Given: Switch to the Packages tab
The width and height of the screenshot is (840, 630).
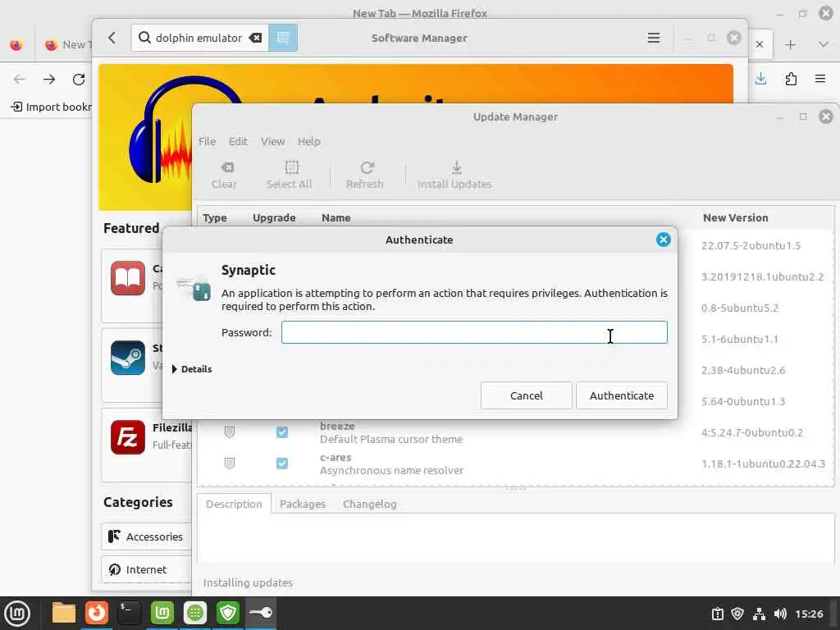Looking at the screenshot, I should pyautogui.click(x=302, y=504).
